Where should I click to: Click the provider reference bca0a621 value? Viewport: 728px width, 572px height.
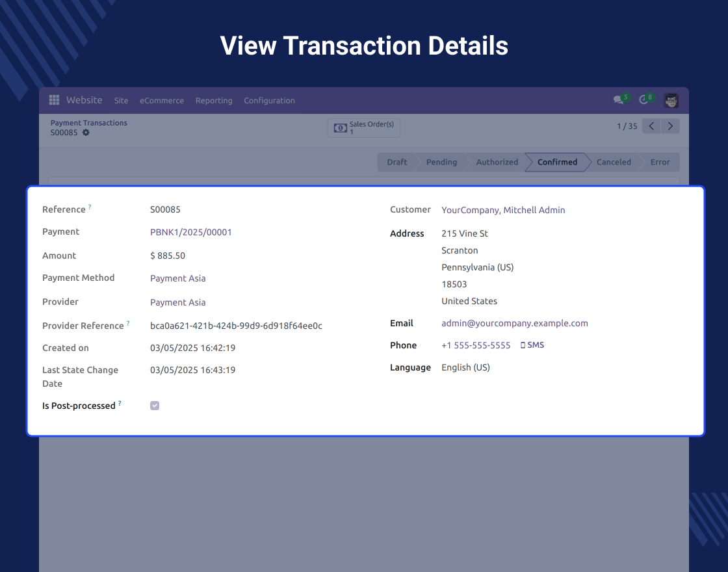pyautogui.click(x=236, y=326)
